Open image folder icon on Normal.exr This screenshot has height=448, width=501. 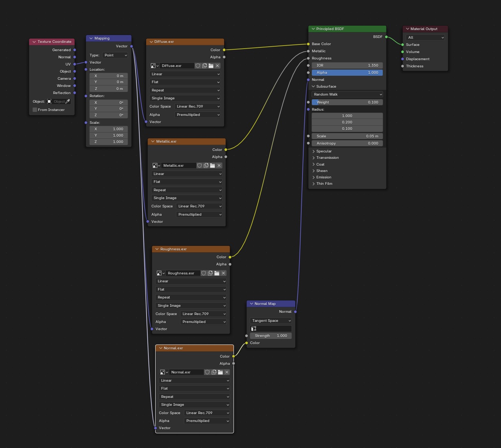point(220,372)
